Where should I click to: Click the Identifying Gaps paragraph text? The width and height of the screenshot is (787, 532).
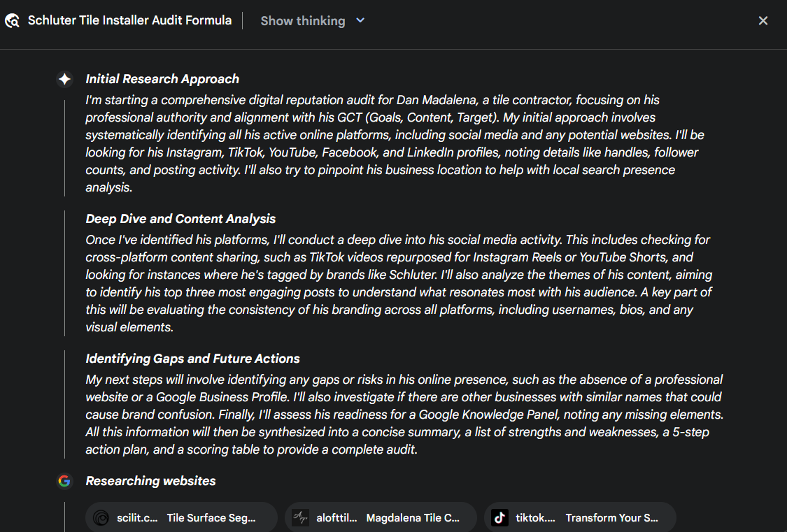click(404, 415)
